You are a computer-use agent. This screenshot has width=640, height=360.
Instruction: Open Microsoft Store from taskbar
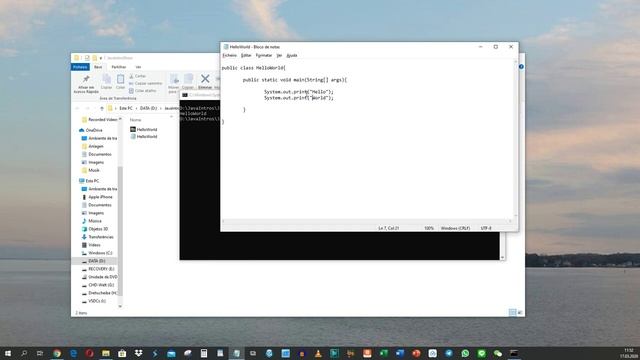122,353
